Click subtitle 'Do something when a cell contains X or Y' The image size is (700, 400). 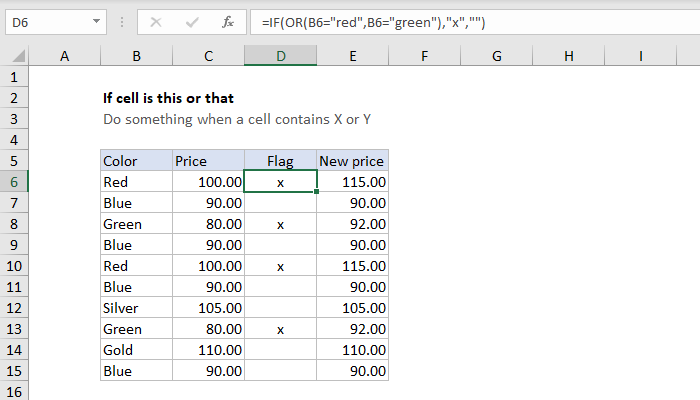[x=237, y=119]
